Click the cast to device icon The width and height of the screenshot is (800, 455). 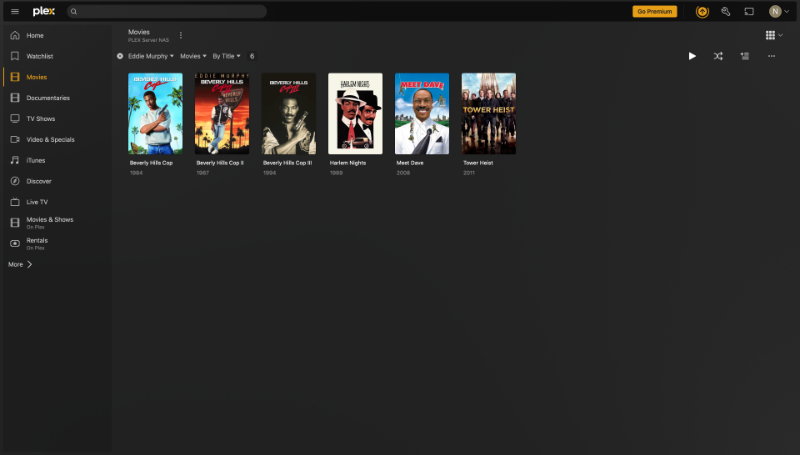pos(749,11)
